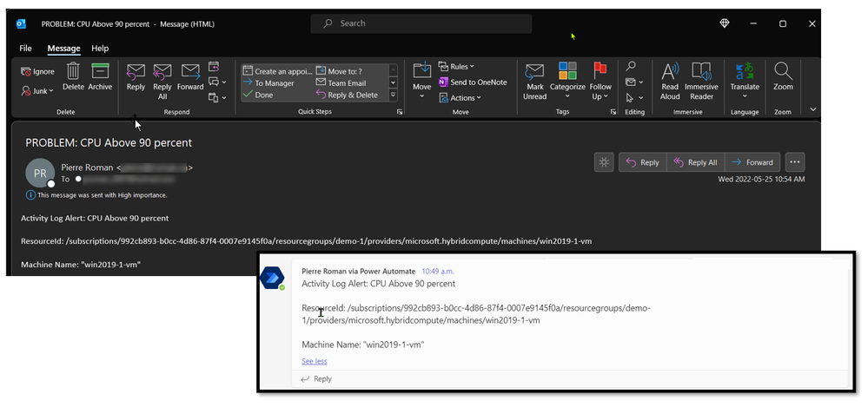The height and width of the screenshot is (407, 868).
Task: Click Forward button in message header
Action: [752, 162]
